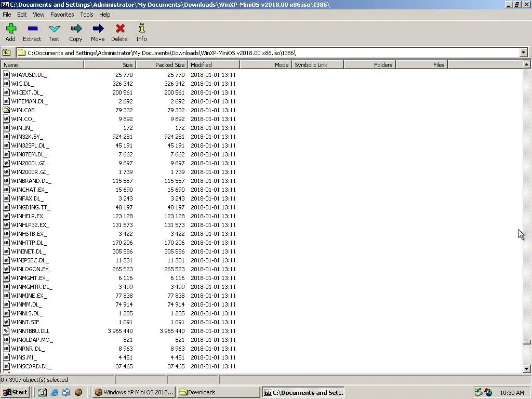Click the WINSCARD.DL_ file icon
This screenshot has width=532, height=399.
6,366
